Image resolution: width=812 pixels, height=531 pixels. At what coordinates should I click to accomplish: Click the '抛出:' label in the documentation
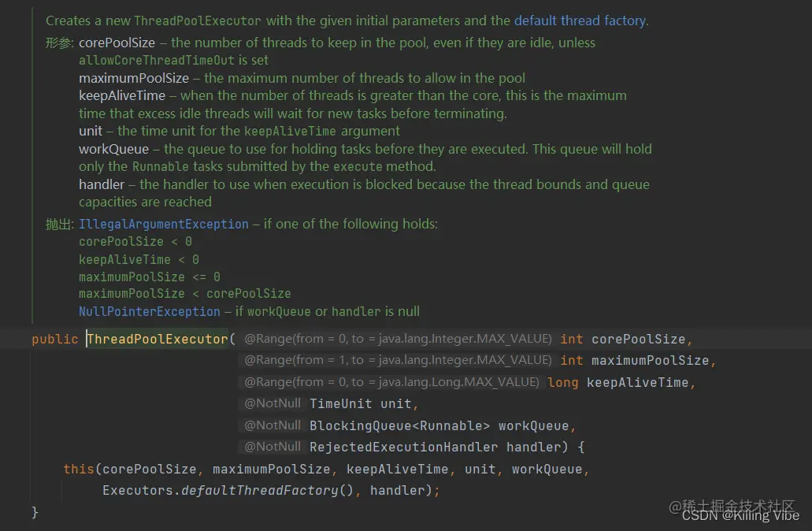pyautogui.click(x=60, y=224)
